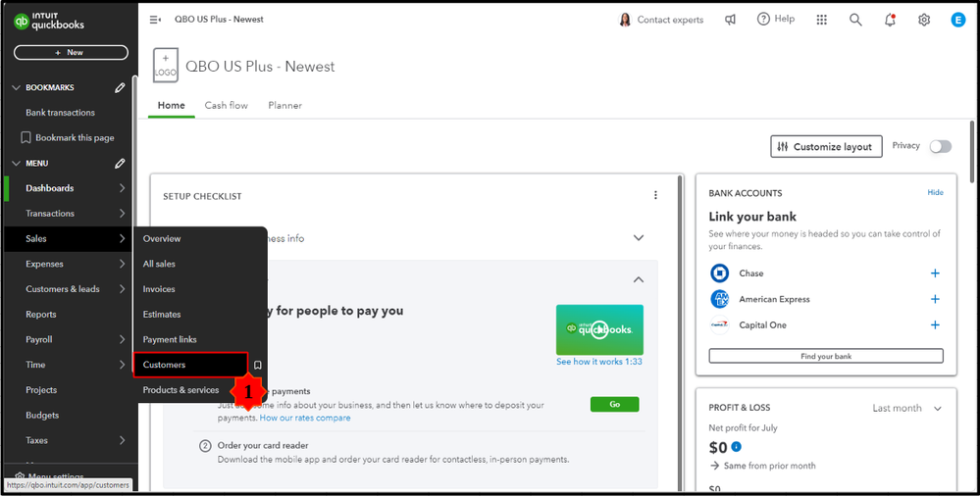Open Customers in Sales submenu

coord(190,365)
